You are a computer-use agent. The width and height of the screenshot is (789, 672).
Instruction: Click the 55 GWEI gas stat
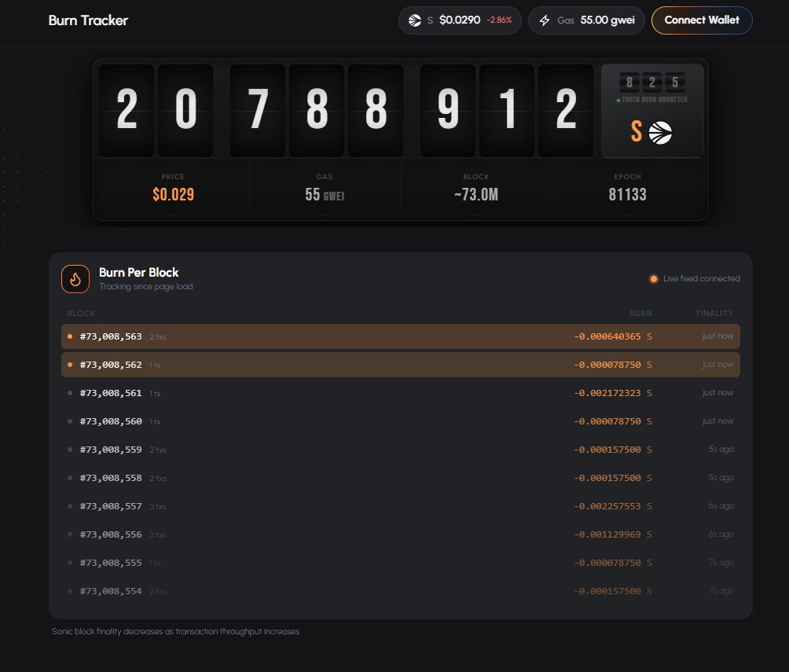(x=325, y=194)
